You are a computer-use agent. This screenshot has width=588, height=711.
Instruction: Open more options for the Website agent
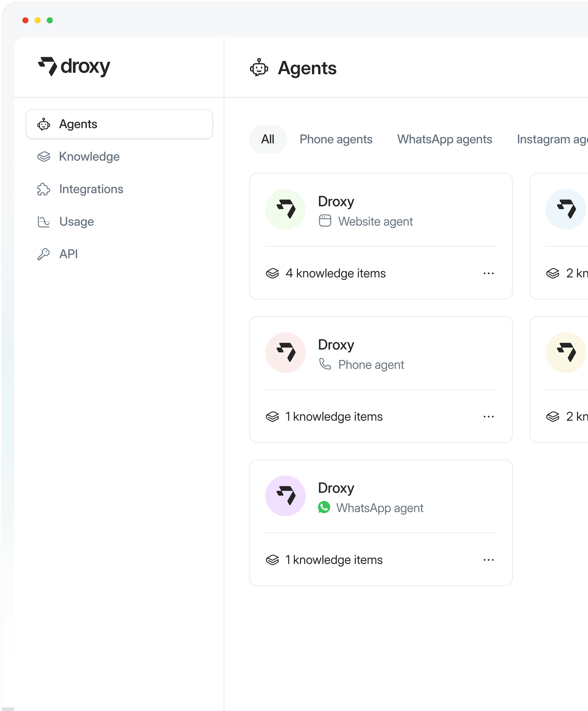[x=488, y=273]
